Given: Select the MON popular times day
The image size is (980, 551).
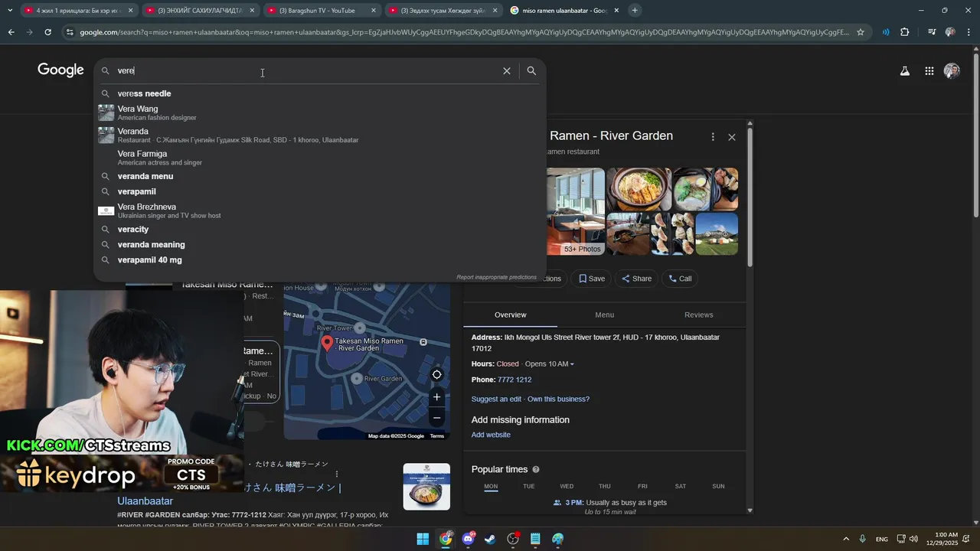Looking at the screenshot, I should pos(491,486).
